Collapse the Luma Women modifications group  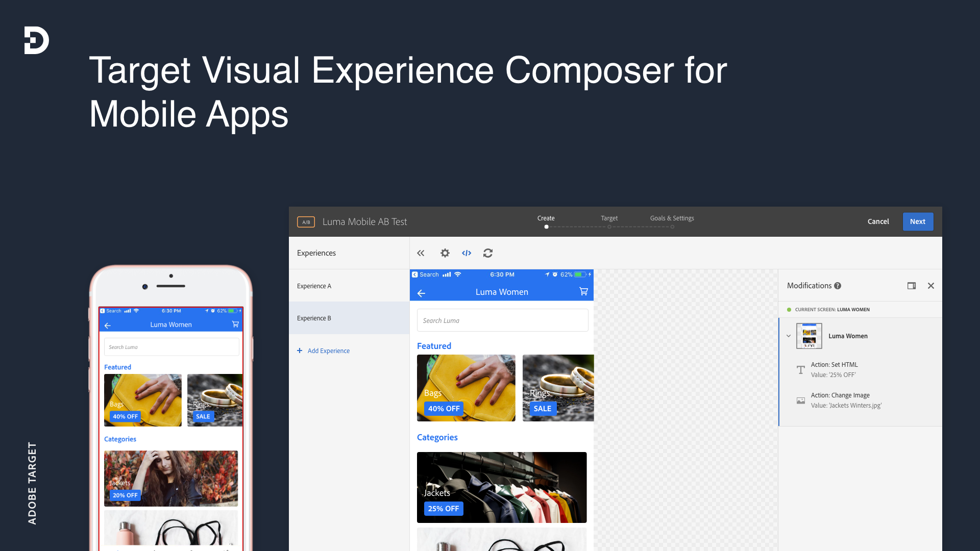789,336
